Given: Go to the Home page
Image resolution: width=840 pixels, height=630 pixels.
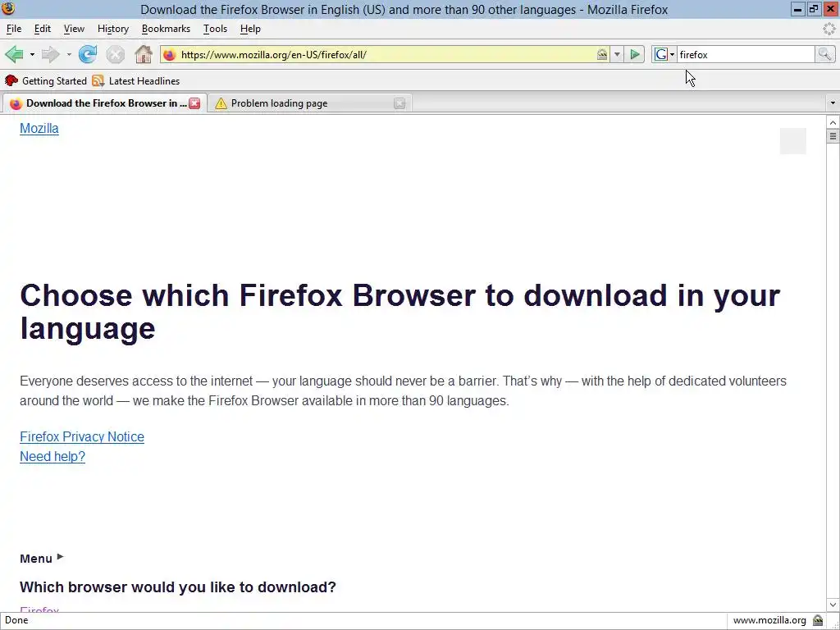Looking at the screenshot, I should tap(143, 54).
